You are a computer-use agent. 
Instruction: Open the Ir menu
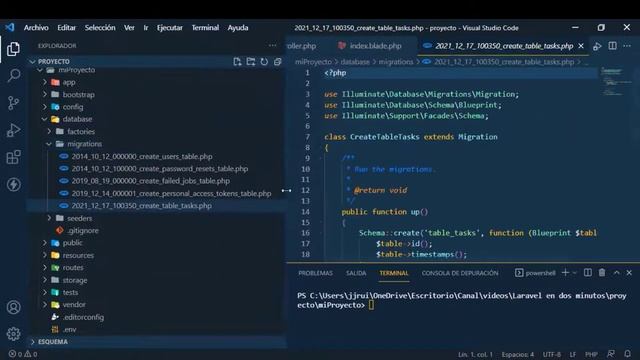pyautogui.click(x=146, y=28)
